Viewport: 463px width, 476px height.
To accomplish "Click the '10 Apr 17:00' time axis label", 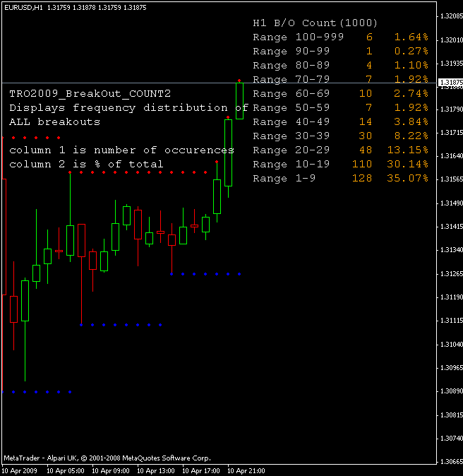I will coord(201,471).
